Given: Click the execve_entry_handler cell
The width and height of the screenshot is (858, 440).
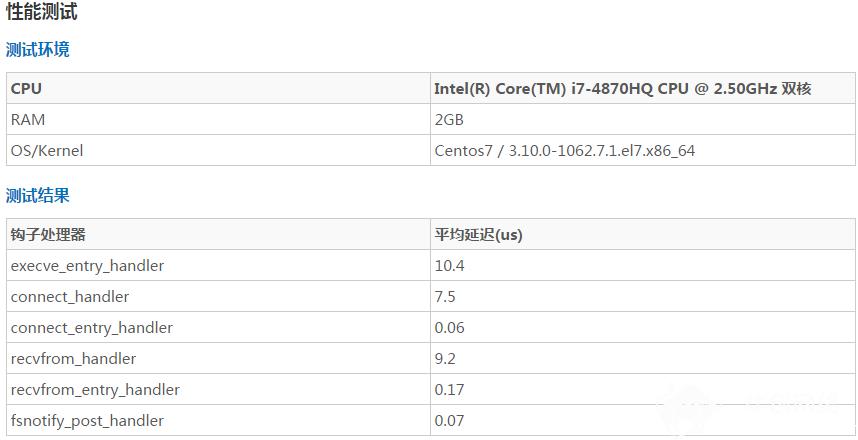Looking at the screenshot, I should [218, 265].
